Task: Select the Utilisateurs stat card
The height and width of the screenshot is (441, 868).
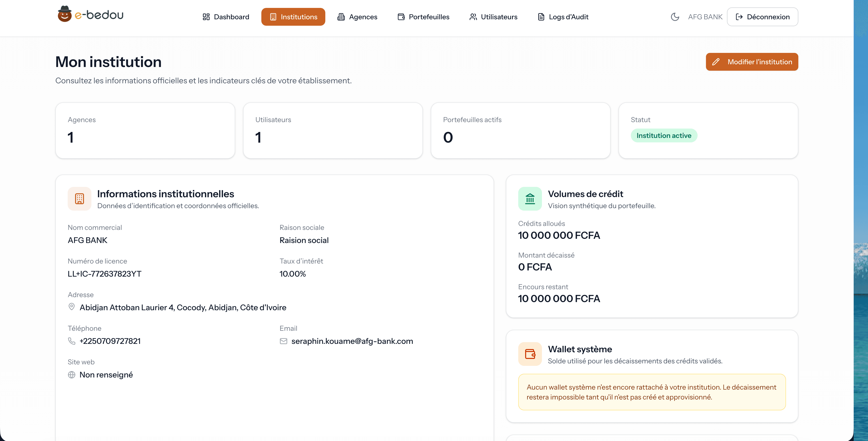Action: [x=333, y=131]
